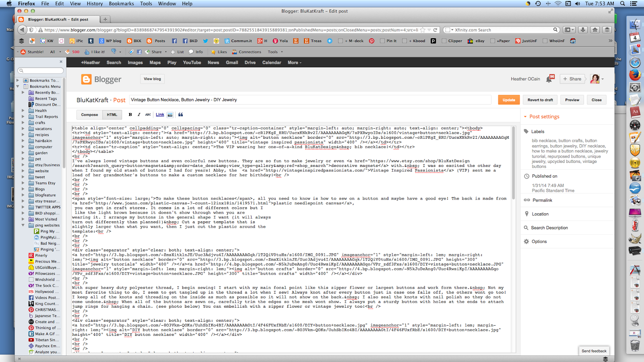Click the View blog button

[152, 79]
